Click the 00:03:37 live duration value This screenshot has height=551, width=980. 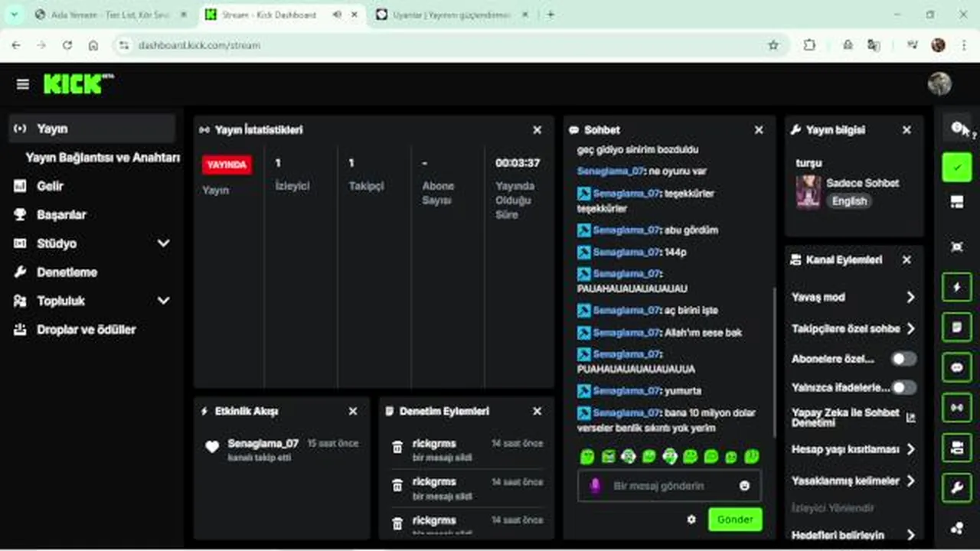coord(518,163)
